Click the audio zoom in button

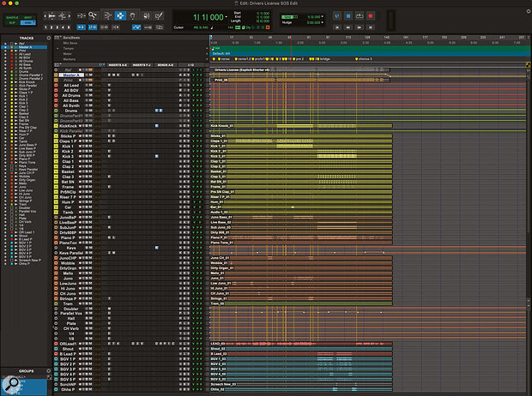pyautogui.click(x=63, y=15)
